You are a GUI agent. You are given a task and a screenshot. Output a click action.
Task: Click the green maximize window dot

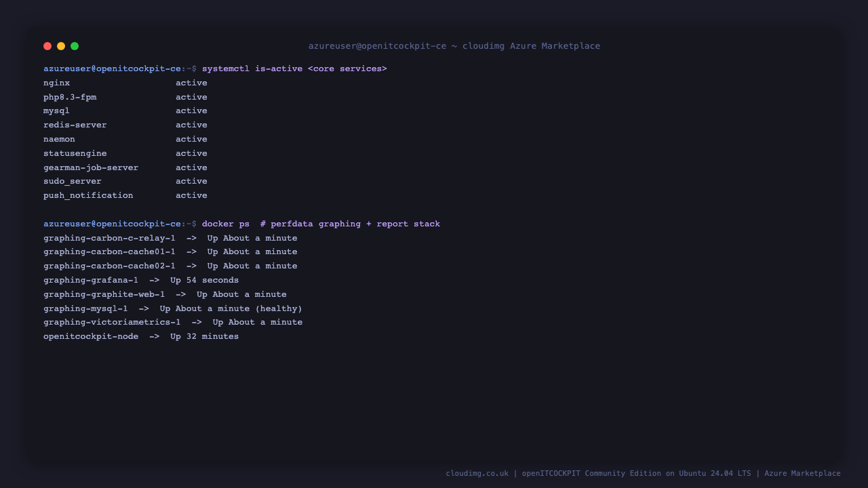click(x=75, y=46)
